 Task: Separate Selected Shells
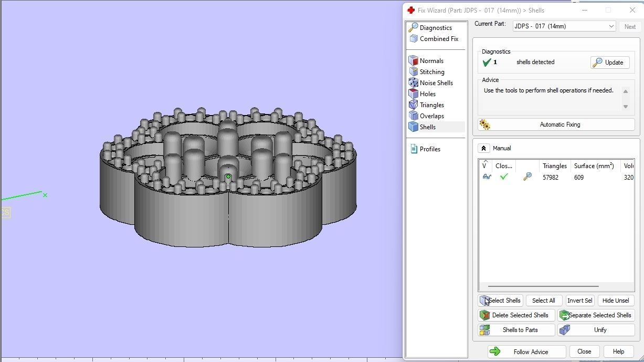(596, 315)
